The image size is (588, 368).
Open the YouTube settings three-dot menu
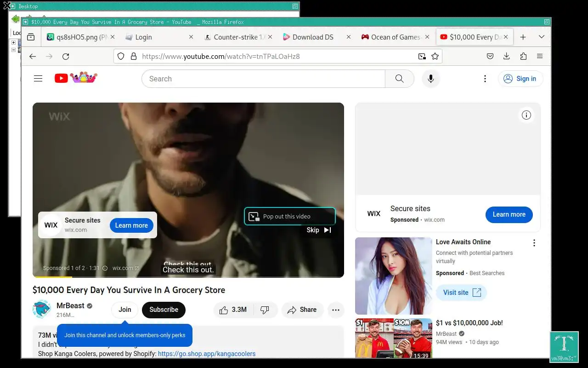[x=485, y=79]
